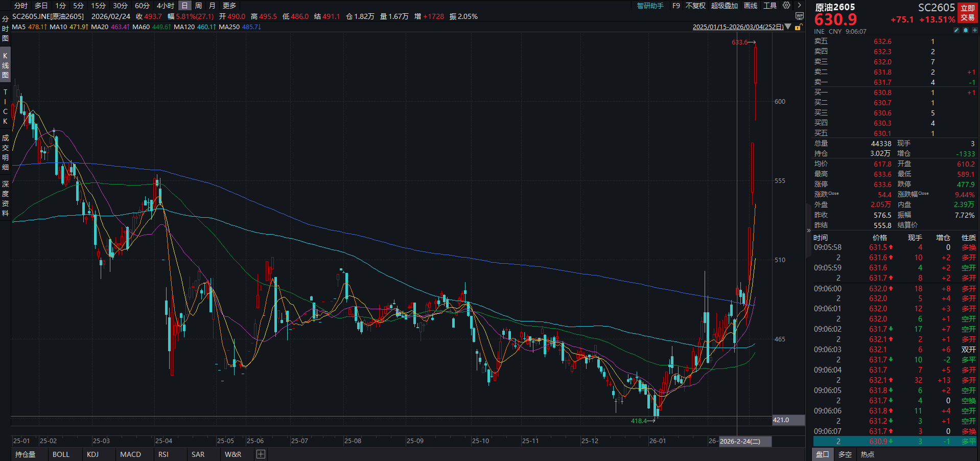
Task: Set a price alert with bell icon
Action: 965,31
